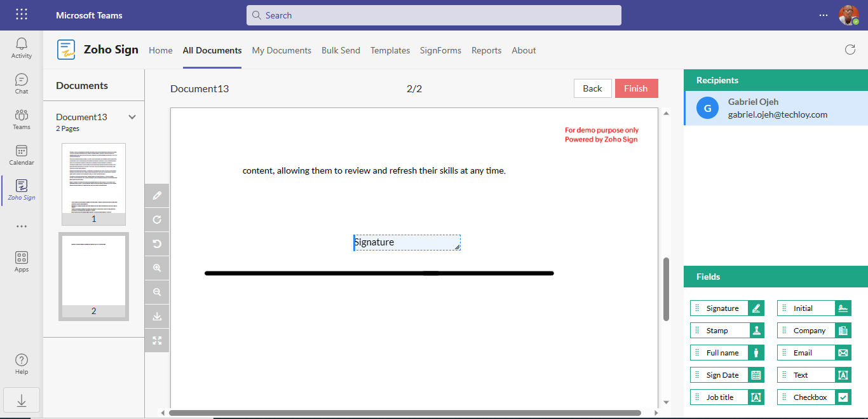The image size is (868, 419).
Task: Open the My Documents tab
Action: click(281, 50)
